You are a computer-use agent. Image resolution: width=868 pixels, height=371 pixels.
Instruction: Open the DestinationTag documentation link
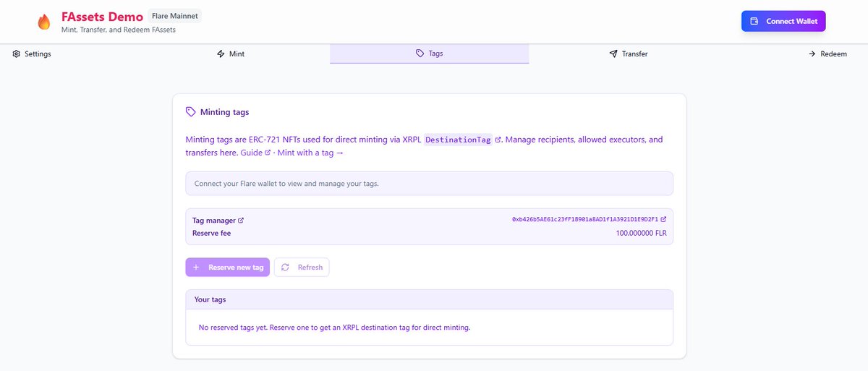pos(463,140)
